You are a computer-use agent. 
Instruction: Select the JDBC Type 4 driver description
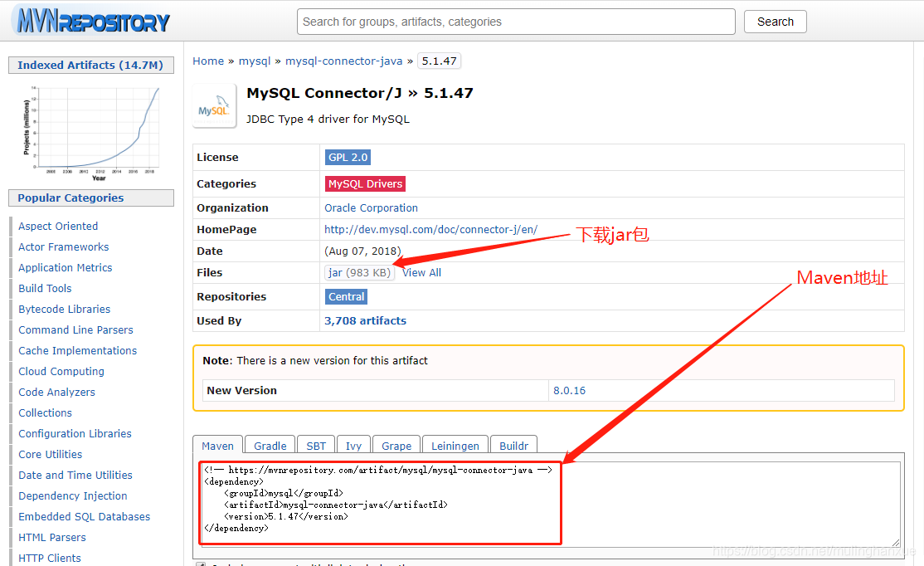[328, 120]
